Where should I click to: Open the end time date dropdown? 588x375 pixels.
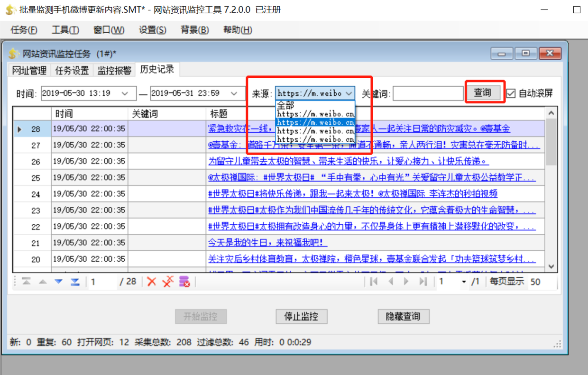click(234, 93)
